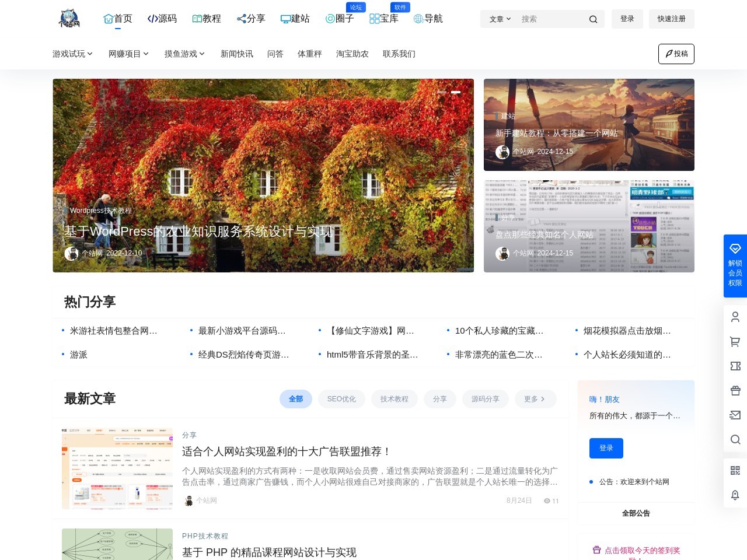Click the 投稿 submit article button
This screenshot has height=560, width=747.
676,54
